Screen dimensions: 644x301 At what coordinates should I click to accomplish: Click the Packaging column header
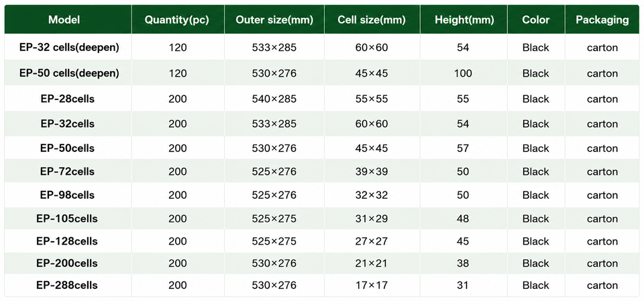602,19
